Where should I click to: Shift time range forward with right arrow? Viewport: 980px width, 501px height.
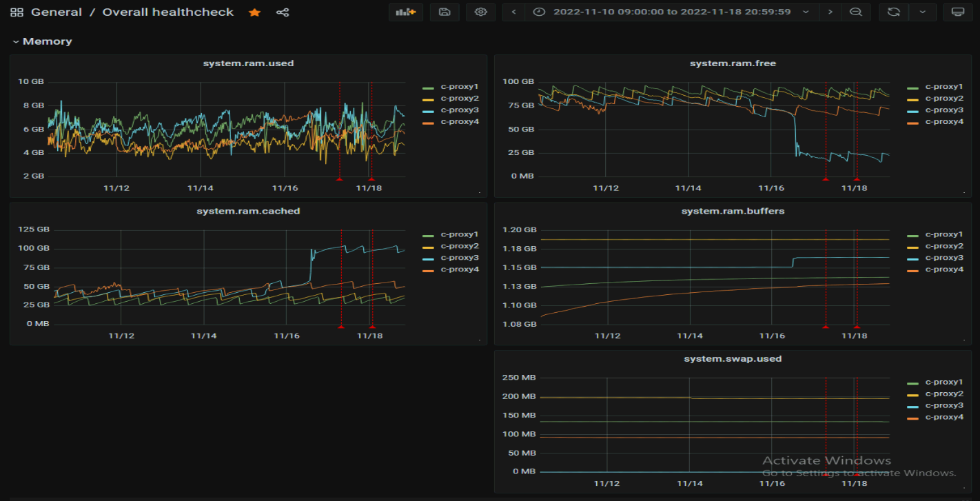(830, 12)
